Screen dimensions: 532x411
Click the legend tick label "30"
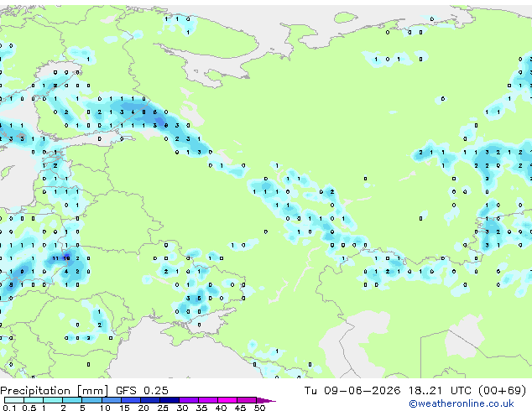[182, 408]
